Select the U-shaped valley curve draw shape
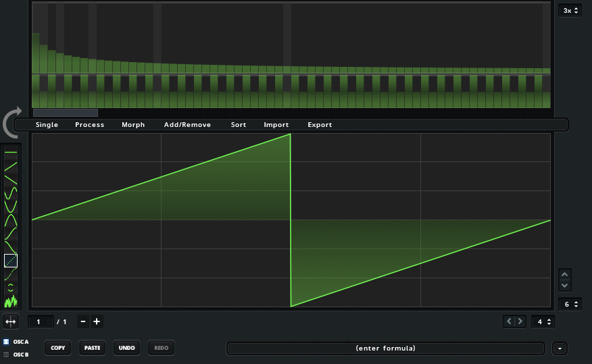592x364 pixels. click(x=11, y=207)
